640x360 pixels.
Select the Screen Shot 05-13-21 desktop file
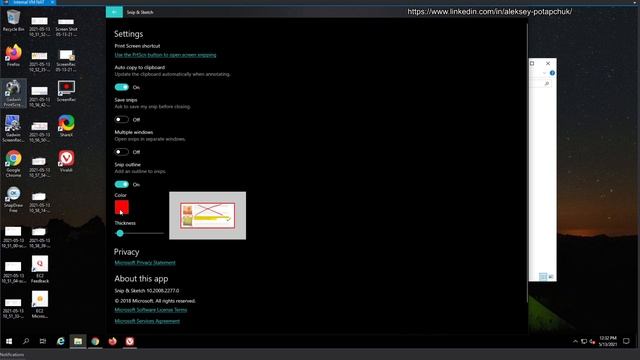(x=66, y=27)
